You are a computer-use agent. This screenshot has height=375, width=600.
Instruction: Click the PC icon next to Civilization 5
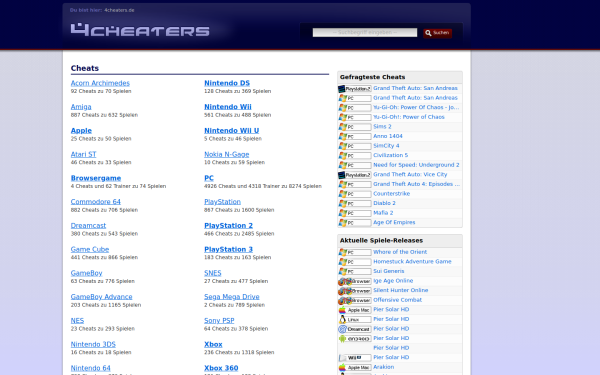355,156
